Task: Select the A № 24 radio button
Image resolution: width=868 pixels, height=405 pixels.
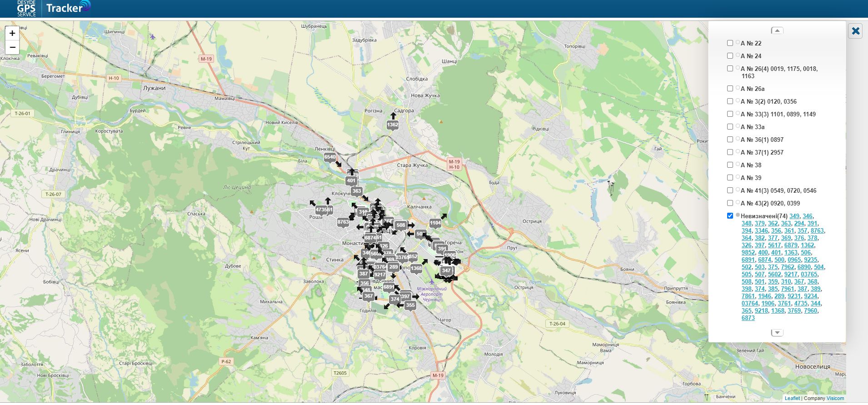Action: [x=738, y=55]
